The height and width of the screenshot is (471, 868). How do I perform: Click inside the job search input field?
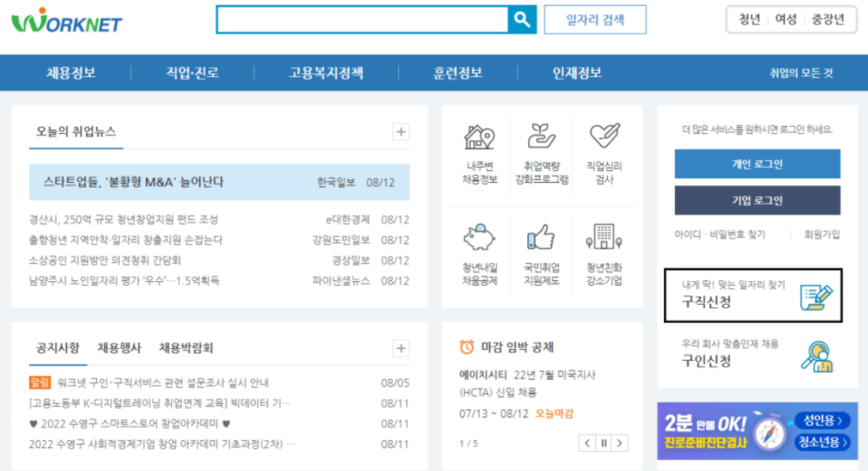pyautogui.click(x=363, y=19)
